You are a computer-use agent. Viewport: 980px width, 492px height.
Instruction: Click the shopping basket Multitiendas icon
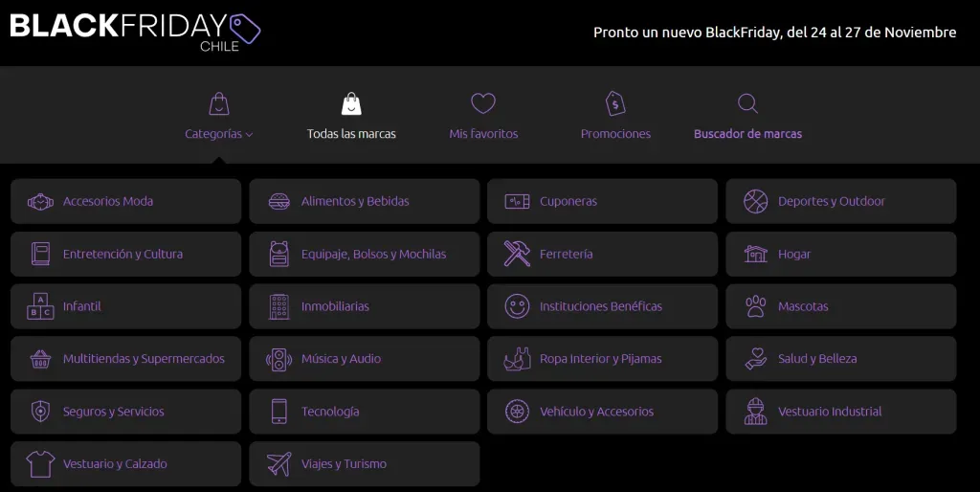(x=40, y=359)
